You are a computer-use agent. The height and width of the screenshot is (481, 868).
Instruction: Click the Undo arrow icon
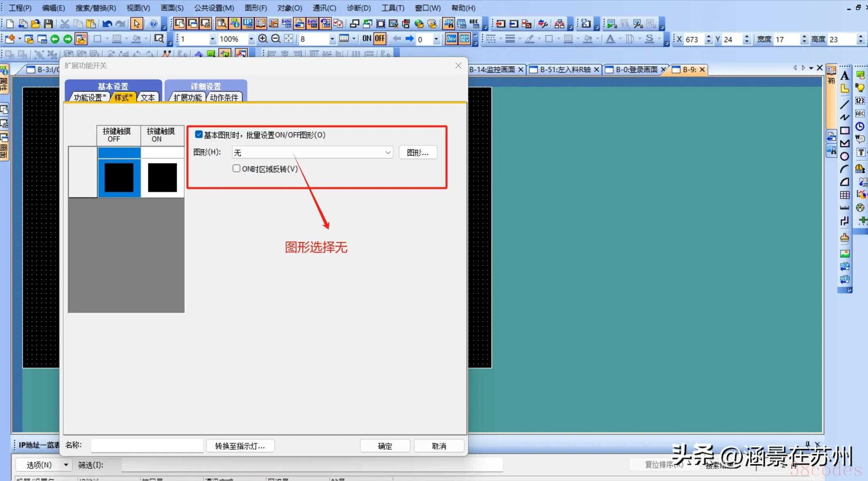coord(106,24)
